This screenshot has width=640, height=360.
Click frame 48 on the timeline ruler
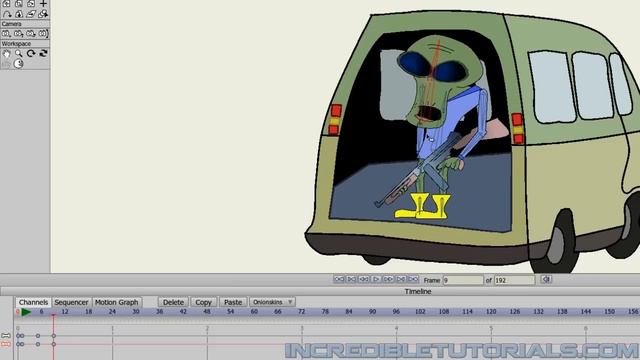pyautogui.click(x=207, y=311)
